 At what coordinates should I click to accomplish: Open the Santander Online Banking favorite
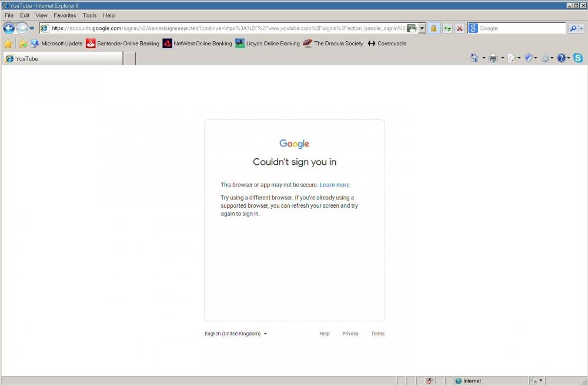pyautogui.click(x=122, y=44)
